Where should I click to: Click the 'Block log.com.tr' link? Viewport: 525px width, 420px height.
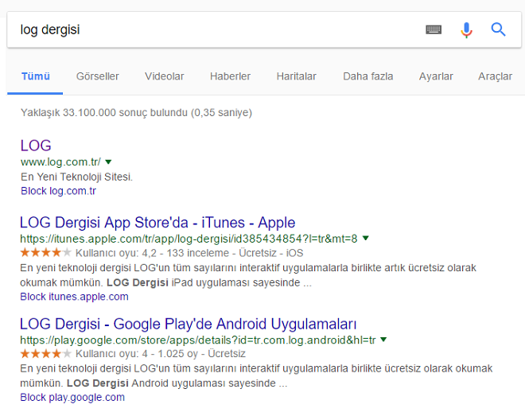pos(58,191)
